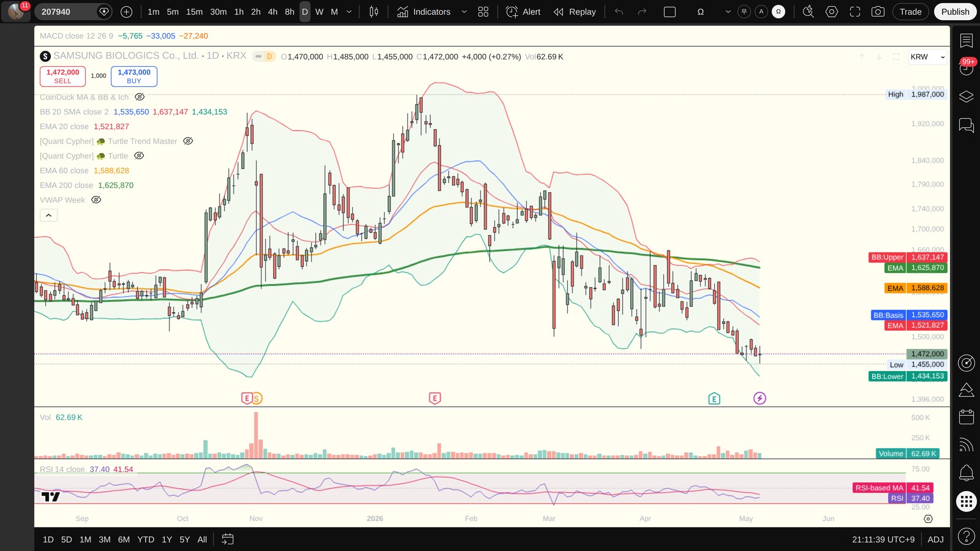Click the first earnings E marker near Nov
Screen dimensions: 980x551
pyautogui.click(x=247, y=399)
